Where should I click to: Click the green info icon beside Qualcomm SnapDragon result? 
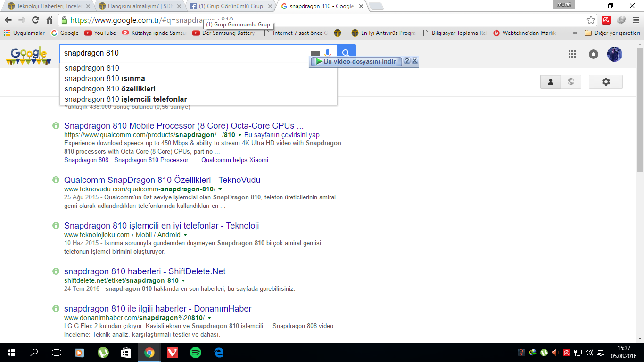point(56,180)
